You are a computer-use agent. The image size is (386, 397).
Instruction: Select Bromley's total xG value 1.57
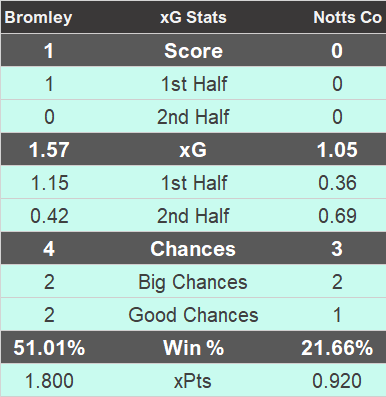point(49,150)
